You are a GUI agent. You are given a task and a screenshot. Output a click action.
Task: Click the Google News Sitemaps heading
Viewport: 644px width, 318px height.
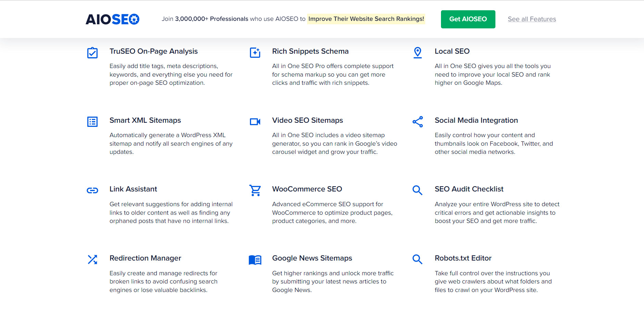tap(312, 258)
